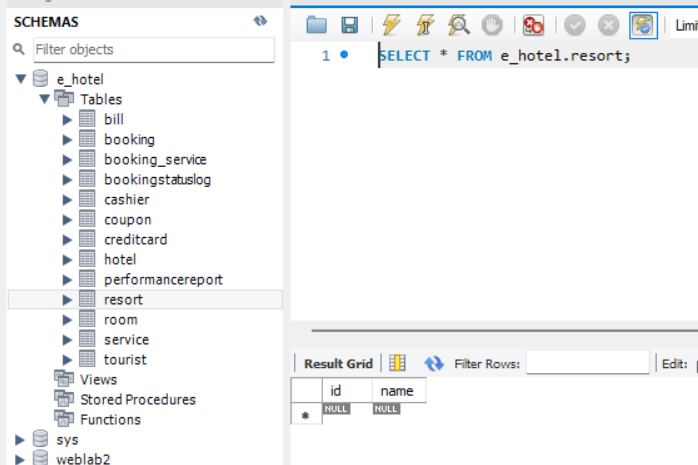The width and height of the screenshot is (698, 465).
Task: Toggle stop-on-error script execution icon
Action: click(x=533, y=25)
